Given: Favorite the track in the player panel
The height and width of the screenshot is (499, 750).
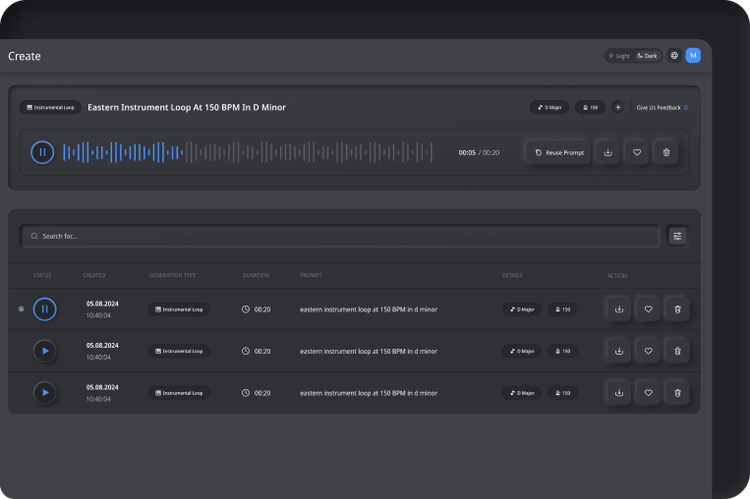Looking at the screenshot, I should 637,153.
